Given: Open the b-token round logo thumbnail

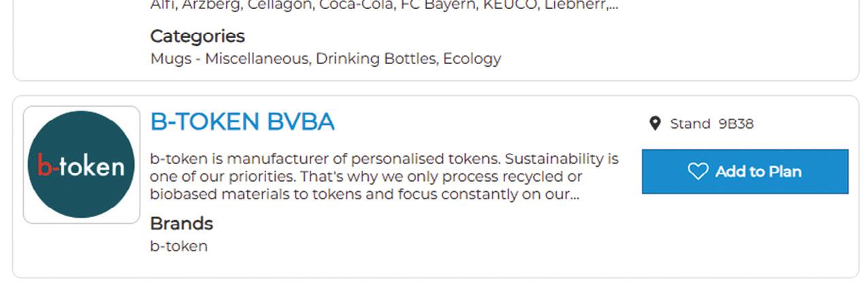Looking at the screenshot, I should (81, 165).
